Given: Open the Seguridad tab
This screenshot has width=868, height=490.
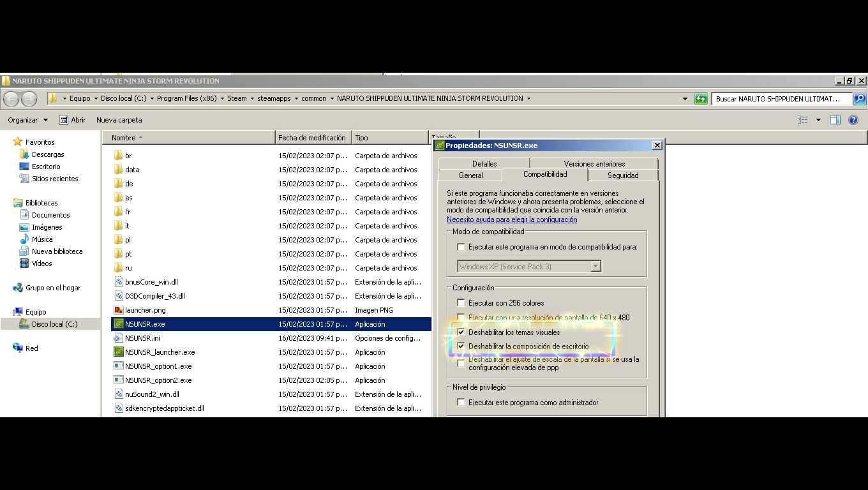Looking at the screenshot, I should [x=623, y=175].
